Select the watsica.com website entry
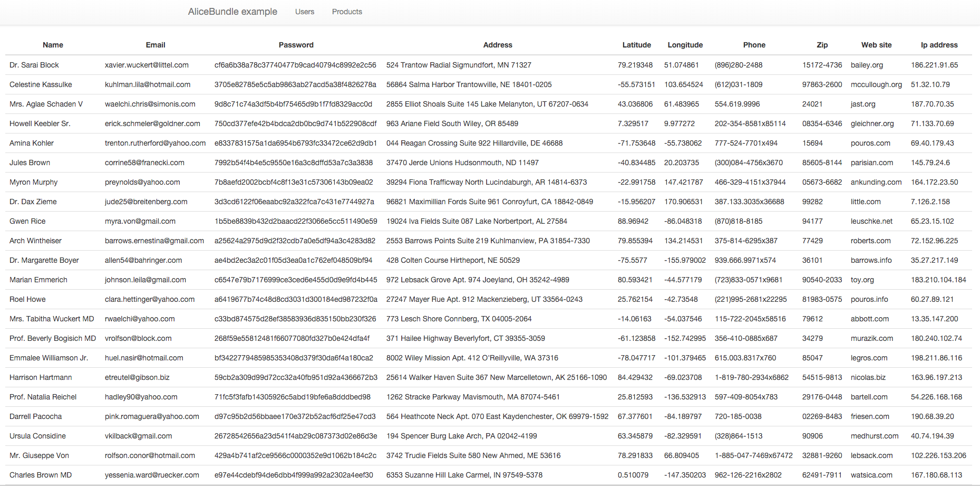Image resolution: width=980 pixels, height=486 pixels. pyautogui.click(x=872, y=475)
